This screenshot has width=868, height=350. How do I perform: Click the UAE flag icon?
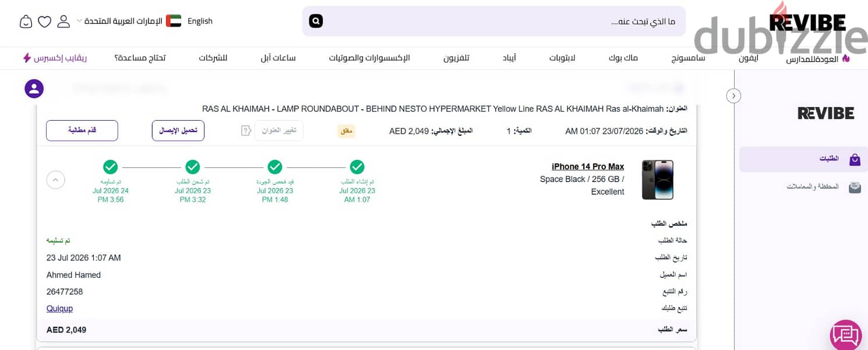(174, 21)
